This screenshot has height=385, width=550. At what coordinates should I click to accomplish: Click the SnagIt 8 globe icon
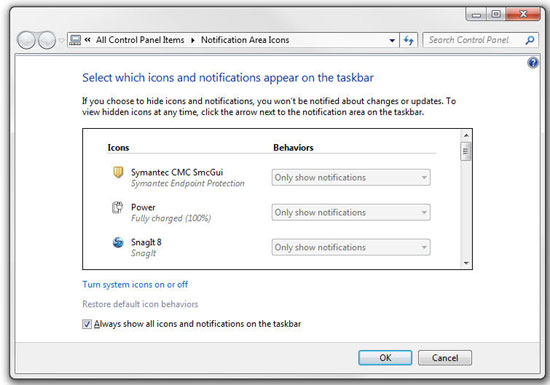coord(118,242)
